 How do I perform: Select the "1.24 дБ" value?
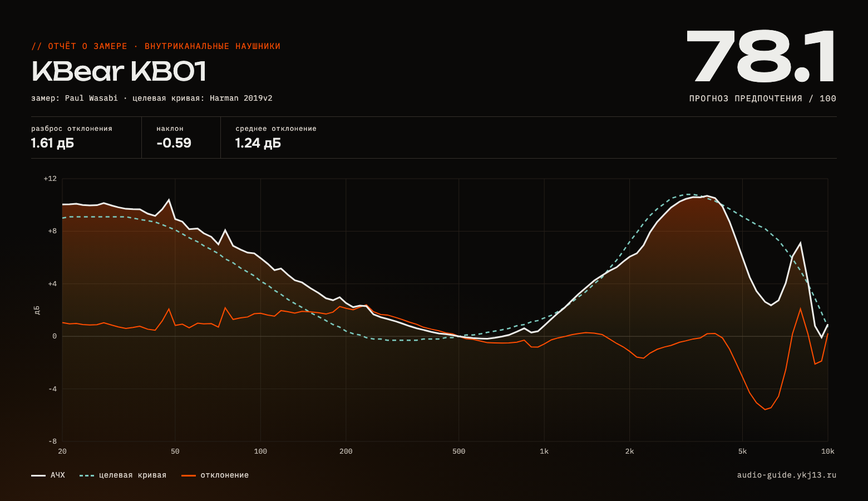click(x=258, y=143)
